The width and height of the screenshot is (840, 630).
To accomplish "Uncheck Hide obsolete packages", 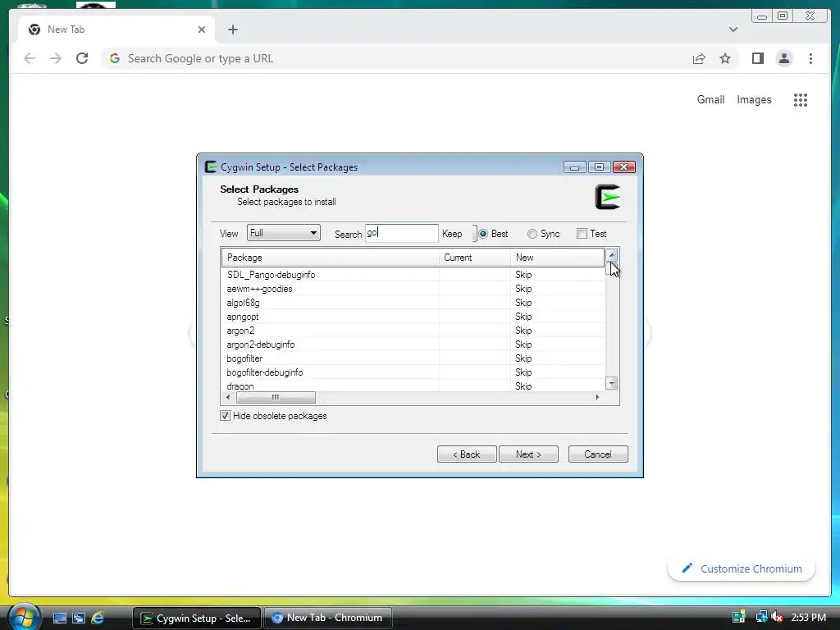I will pos(225,416).
